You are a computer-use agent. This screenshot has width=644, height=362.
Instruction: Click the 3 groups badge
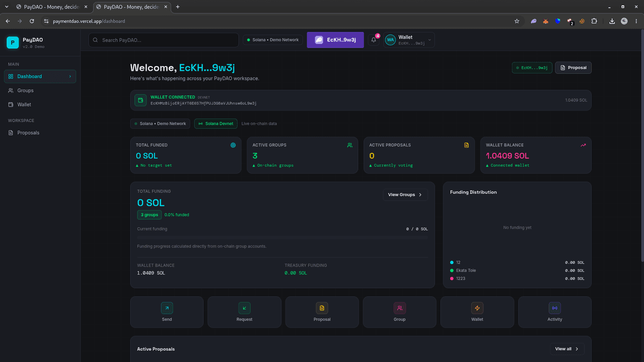(149, 215)
